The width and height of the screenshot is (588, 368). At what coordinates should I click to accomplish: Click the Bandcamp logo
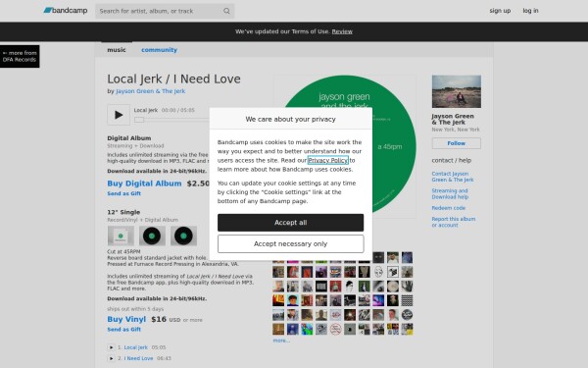[66, 11]
